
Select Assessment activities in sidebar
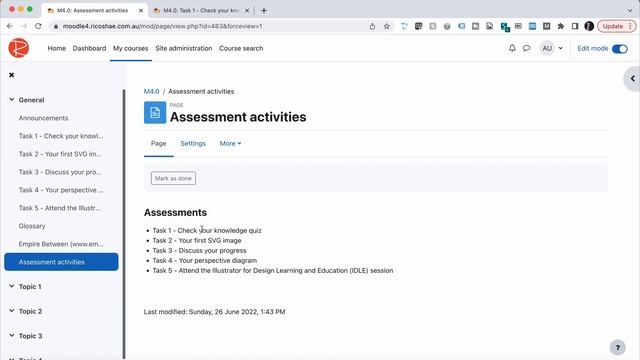click(x=61, y=262)
